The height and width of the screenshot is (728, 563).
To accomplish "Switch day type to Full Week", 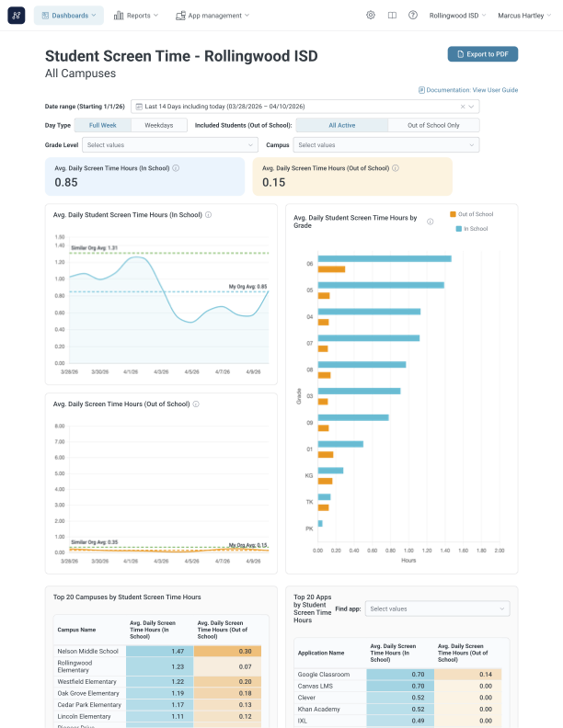I will point(102,125).
